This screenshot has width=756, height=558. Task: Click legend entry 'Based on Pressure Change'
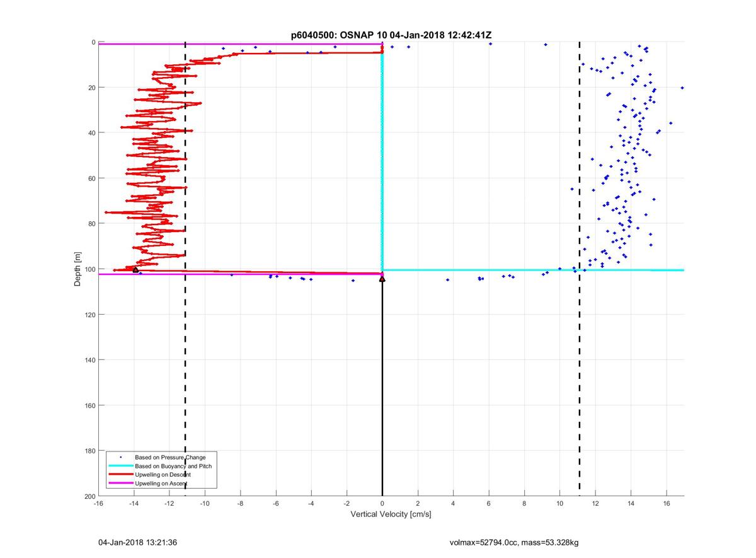point(170,457)
